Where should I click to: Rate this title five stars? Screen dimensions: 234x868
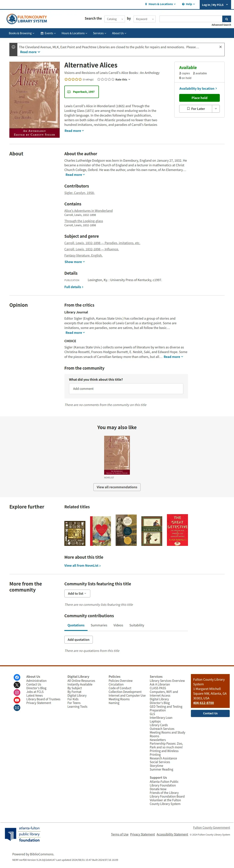pos(113,80)
